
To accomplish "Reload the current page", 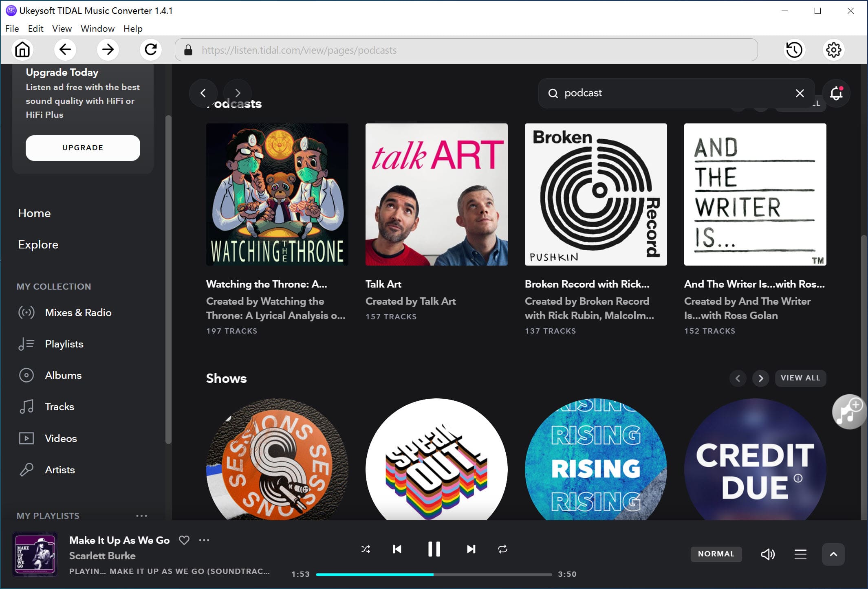I will [151, 50].
